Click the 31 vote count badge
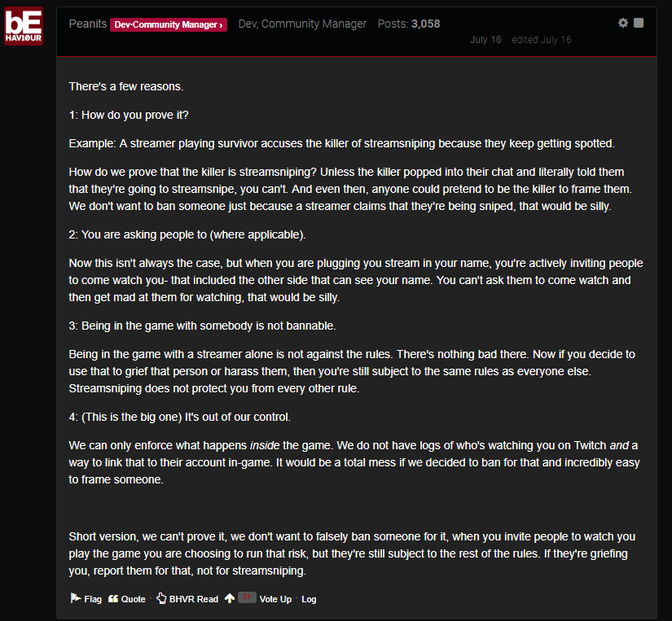Viewport: 672px width, 621px height. click(x=247, y=597)
